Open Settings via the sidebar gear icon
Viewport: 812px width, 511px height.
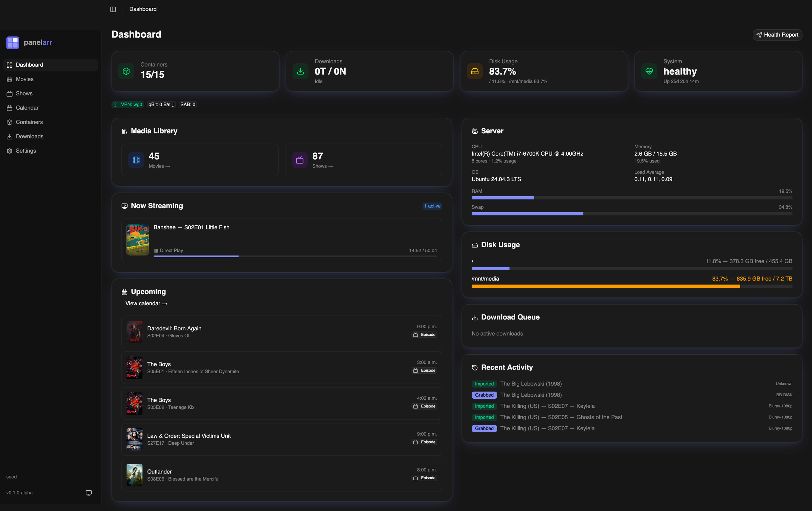tap(10, 151)
